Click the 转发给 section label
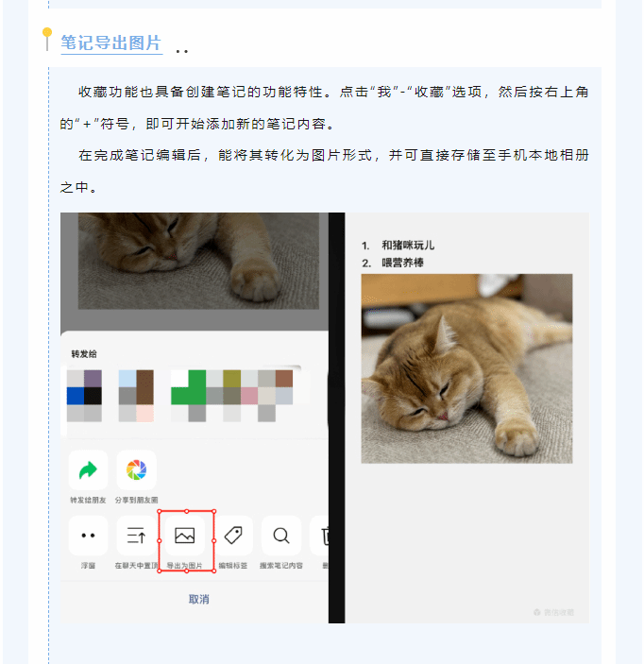The width and height of the screenshot is (644, 664). click(x=84, y=354)
